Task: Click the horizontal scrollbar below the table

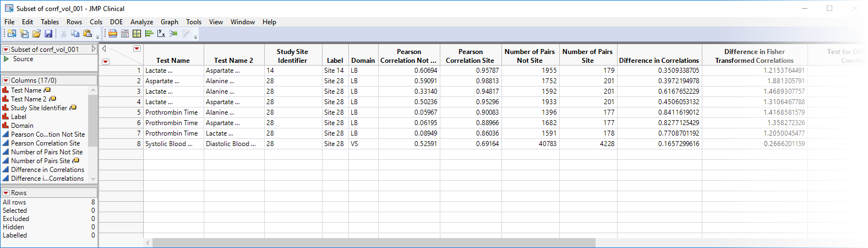Action: tap(373, 243)
